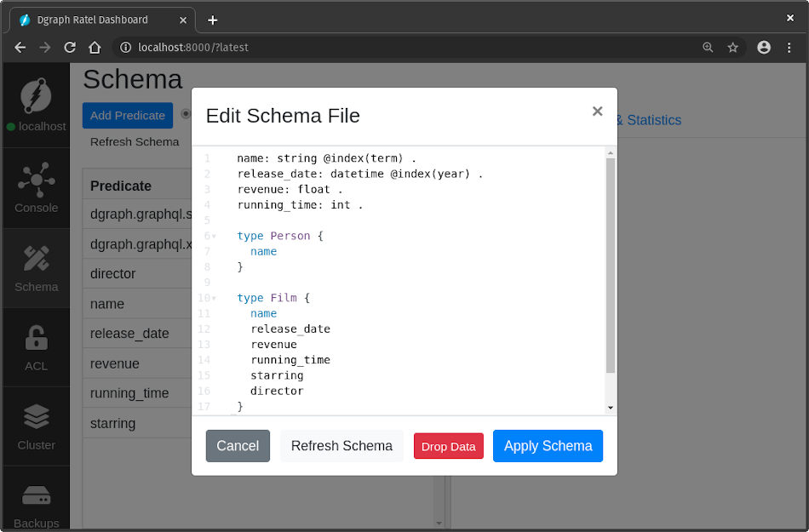This screenshot has height=532, width=809.
Task: Open the Statistics link
Action: [654, 120]
